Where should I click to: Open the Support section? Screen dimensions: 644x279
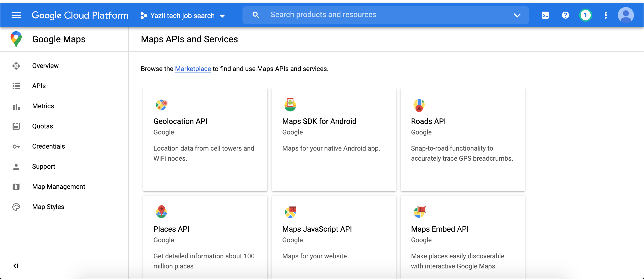pos(44,166)
